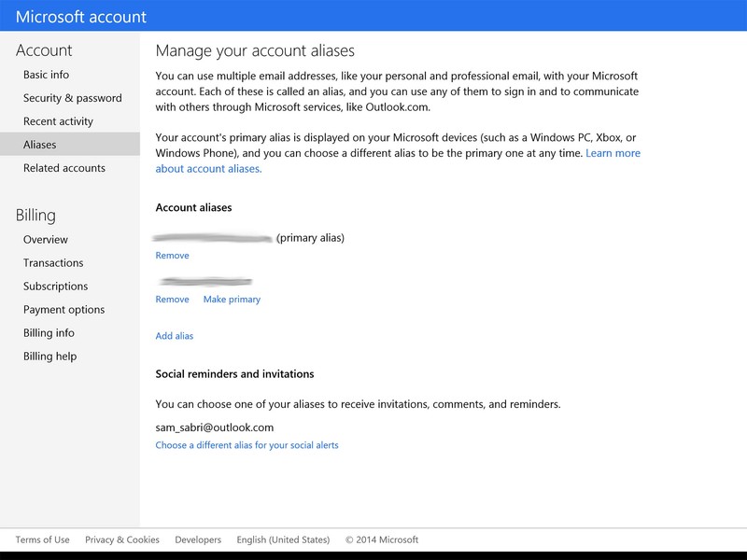Click Make primary for the second alias
Screen dimensions: 747x560
click(x=232, y=300)
